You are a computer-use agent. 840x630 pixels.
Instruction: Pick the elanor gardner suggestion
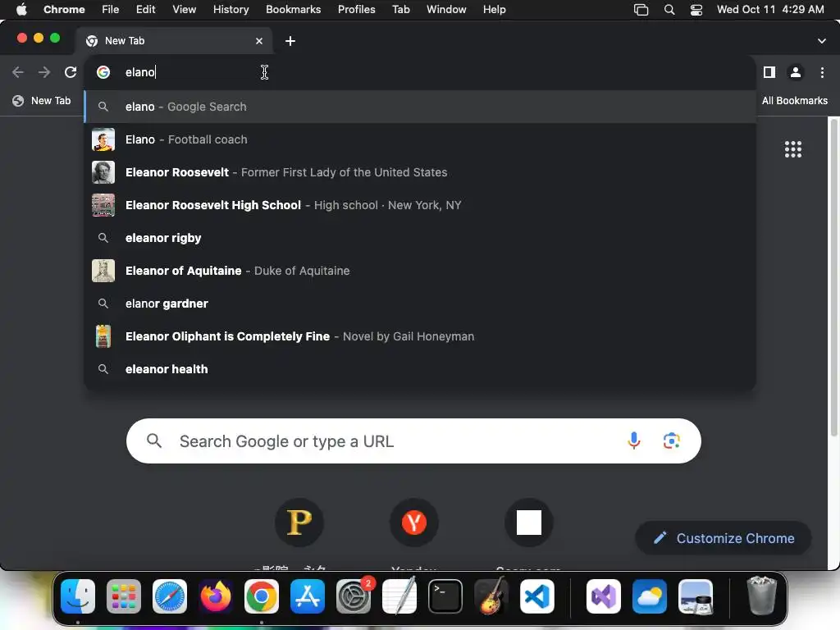(x=420, y=304)
